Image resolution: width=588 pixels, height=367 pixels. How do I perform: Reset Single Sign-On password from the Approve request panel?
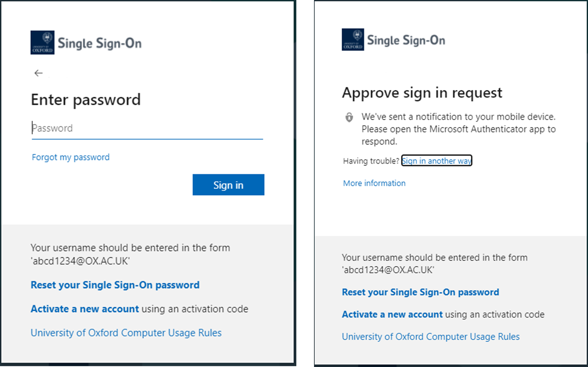click(420, 292)
